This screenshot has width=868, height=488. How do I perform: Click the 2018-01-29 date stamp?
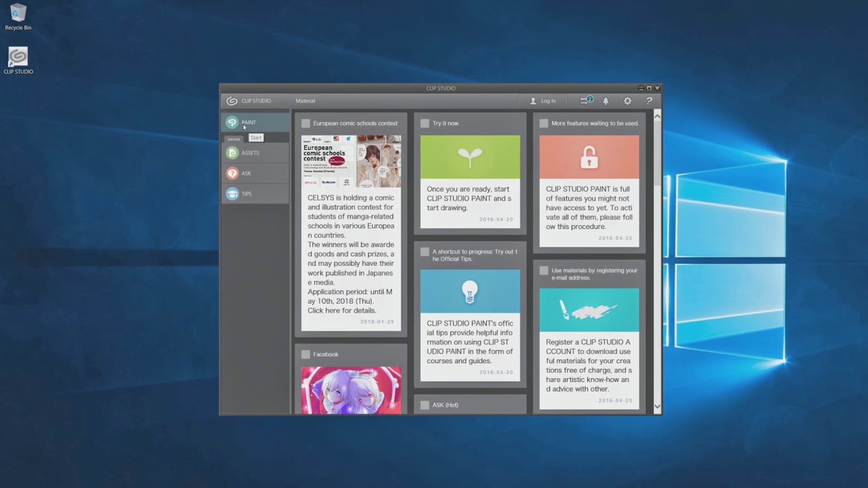tap(377, 322)
